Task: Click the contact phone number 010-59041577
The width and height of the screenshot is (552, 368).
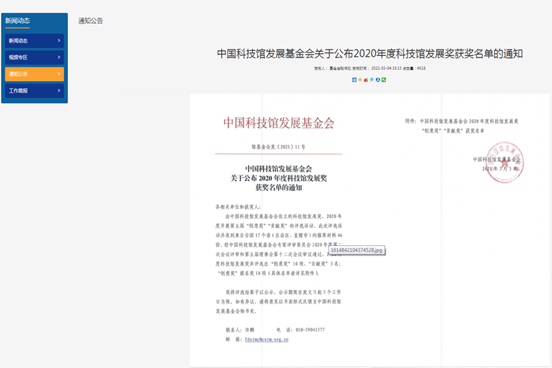Action: coord(310,330)
